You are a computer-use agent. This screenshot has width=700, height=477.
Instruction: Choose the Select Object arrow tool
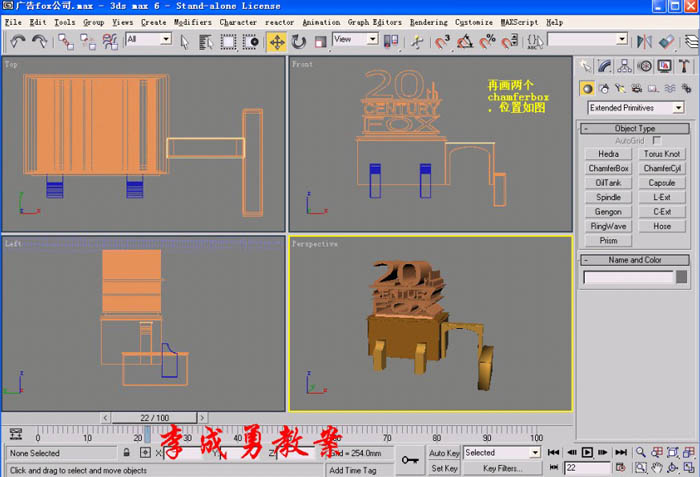184,42
